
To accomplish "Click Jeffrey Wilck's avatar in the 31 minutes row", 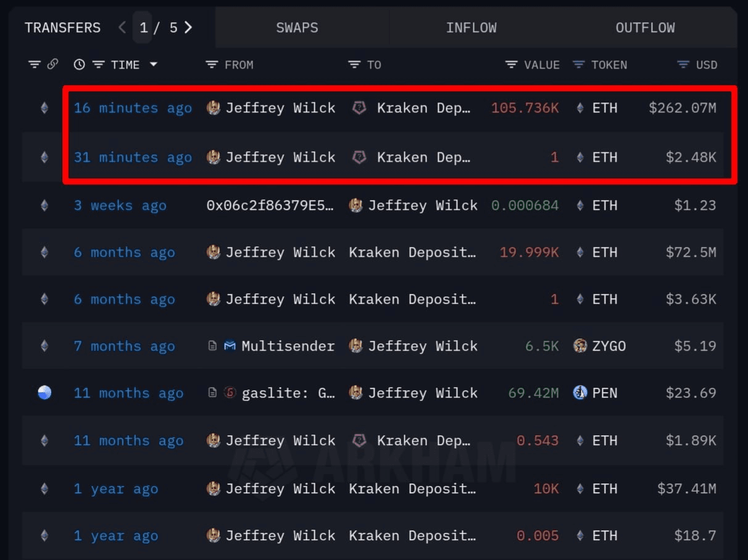I will click(x=214, y=157).
